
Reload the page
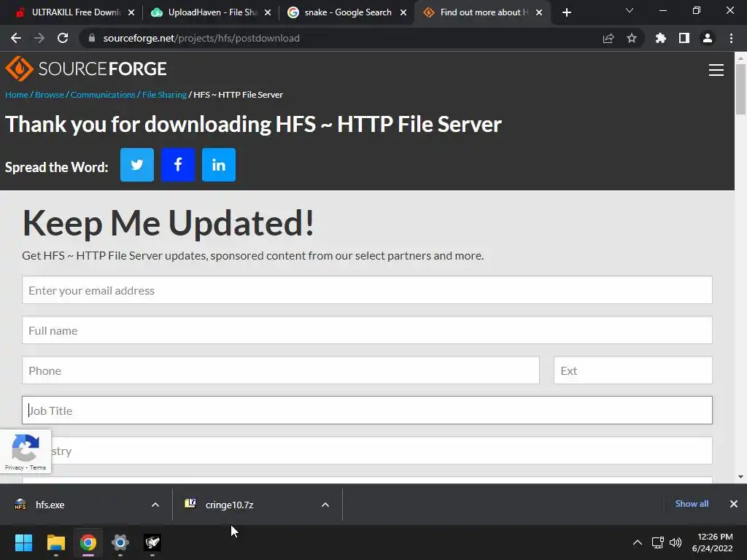coord(63,38)
